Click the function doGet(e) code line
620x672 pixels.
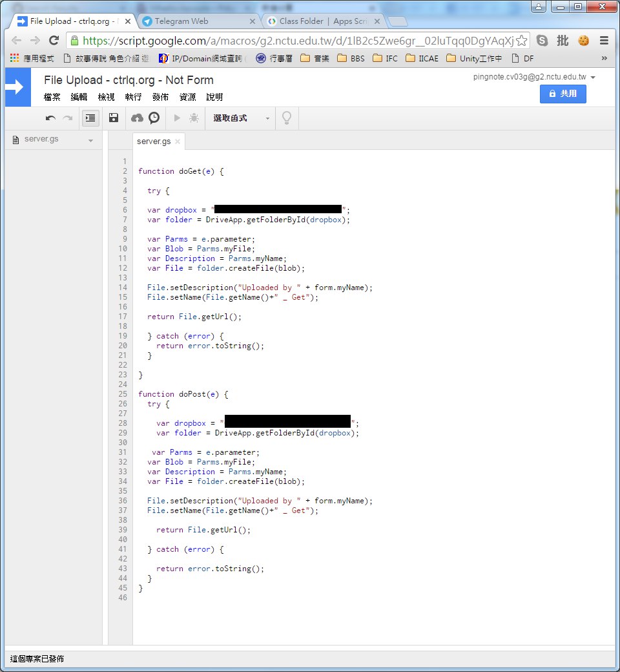point(181,171)
